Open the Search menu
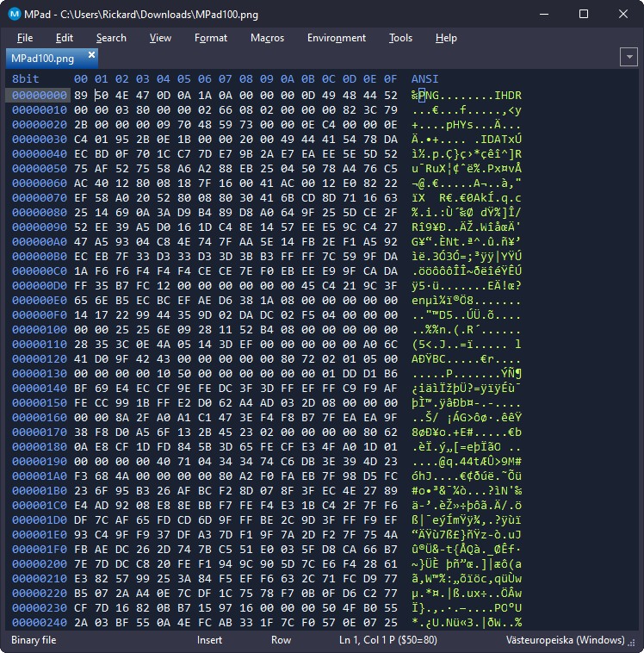This screenshot has width=644, height=653. pos(111,38)
